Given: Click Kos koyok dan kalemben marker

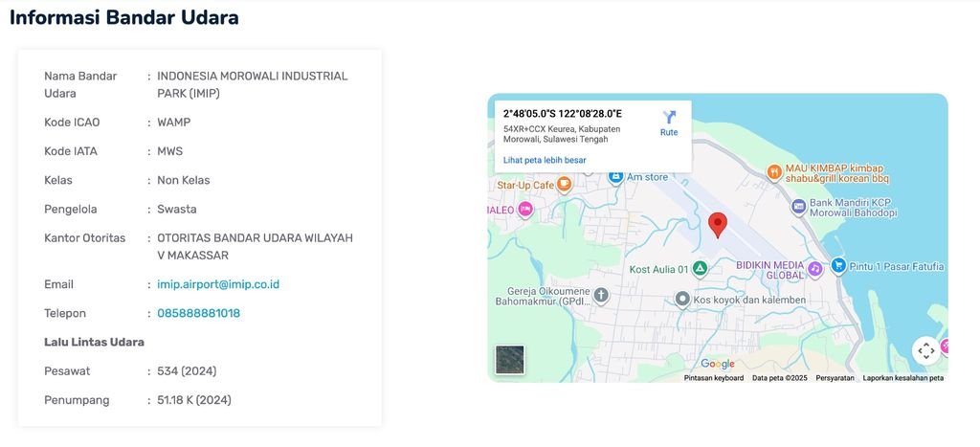Looking at the screenshot, I should click(681, 300).
